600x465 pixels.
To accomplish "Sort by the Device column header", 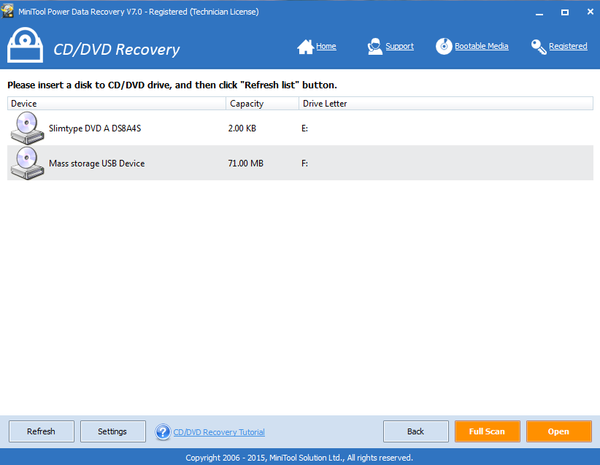I will [116, 103].
